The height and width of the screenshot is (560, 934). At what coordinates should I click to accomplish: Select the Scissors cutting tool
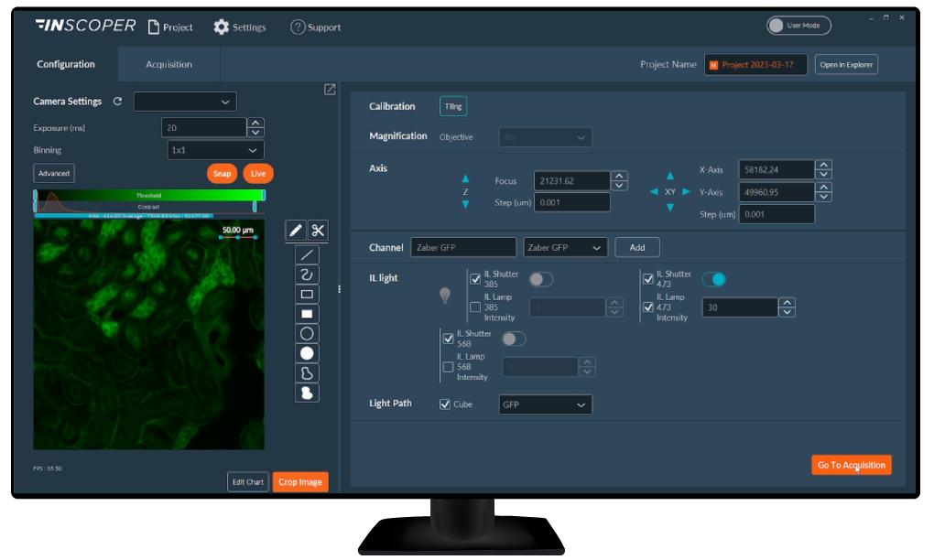pos(319,231)
